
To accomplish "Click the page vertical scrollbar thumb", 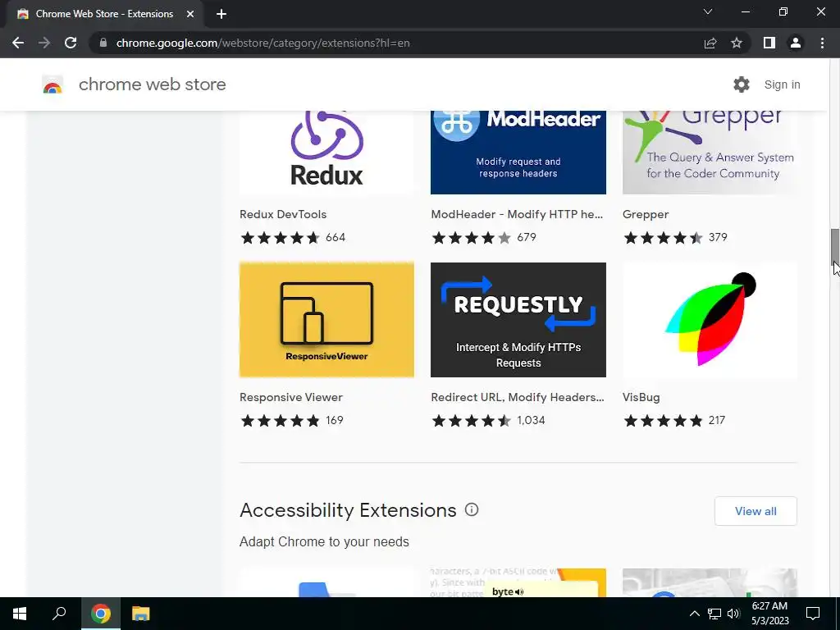I will [x=834, y=246].
